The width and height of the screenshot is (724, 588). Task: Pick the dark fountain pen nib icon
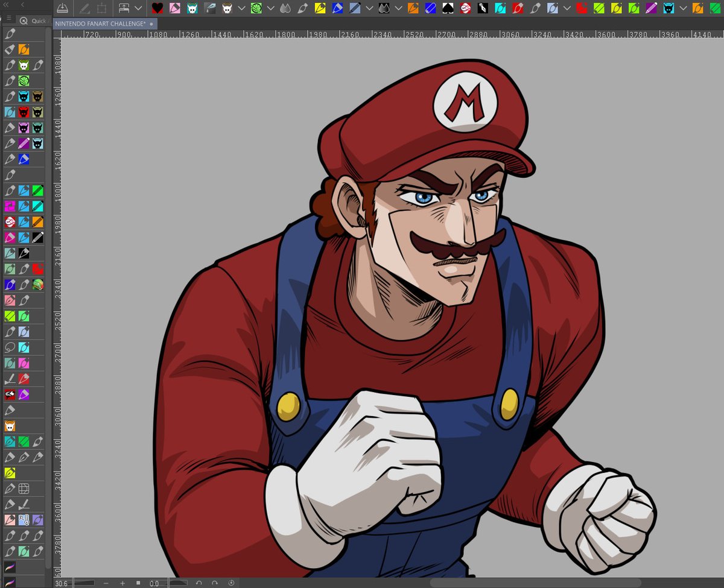(209, 8)
